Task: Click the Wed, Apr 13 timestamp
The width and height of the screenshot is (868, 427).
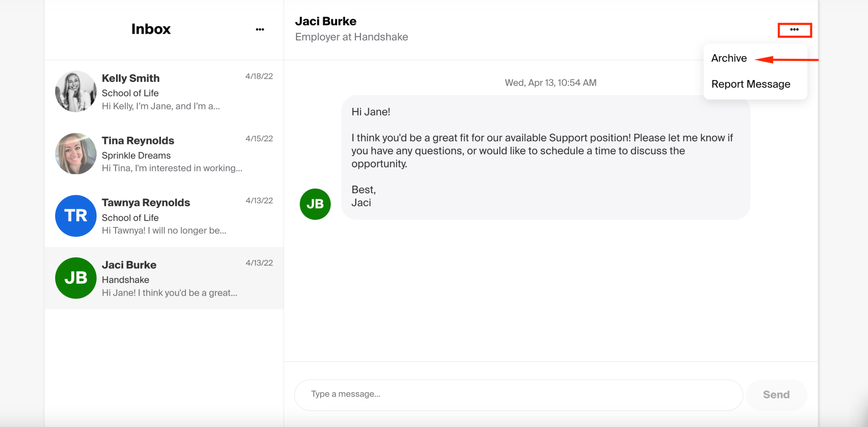Action: point(550,83)
